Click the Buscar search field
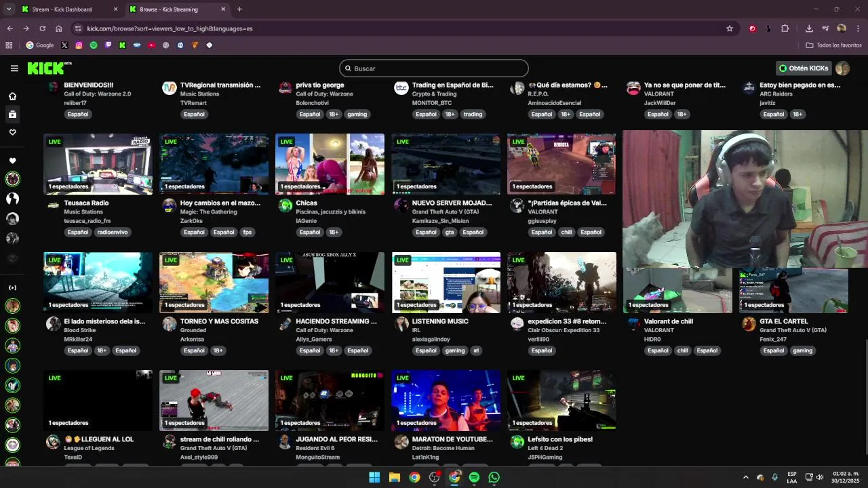868x488 pixels. [434, 68]
